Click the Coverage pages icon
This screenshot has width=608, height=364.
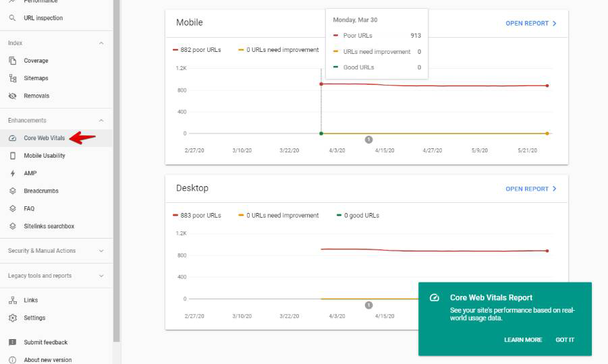click(x=12, y=61)
